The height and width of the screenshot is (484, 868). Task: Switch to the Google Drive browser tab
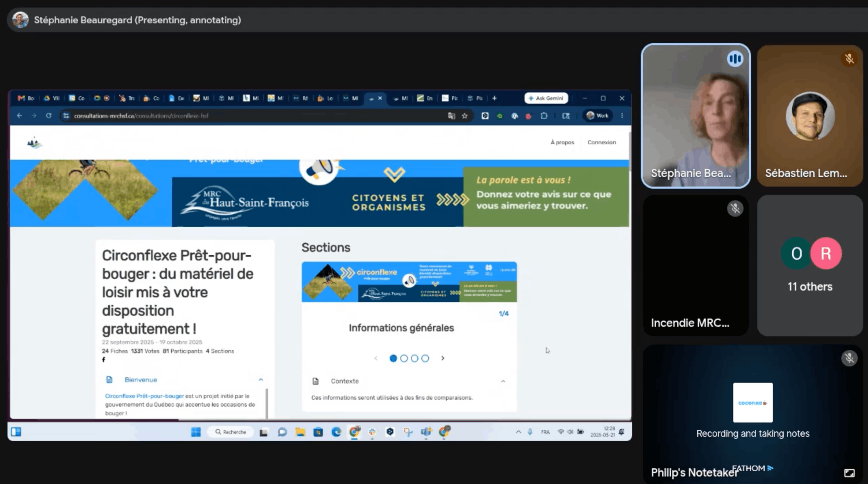coord(52,98)
